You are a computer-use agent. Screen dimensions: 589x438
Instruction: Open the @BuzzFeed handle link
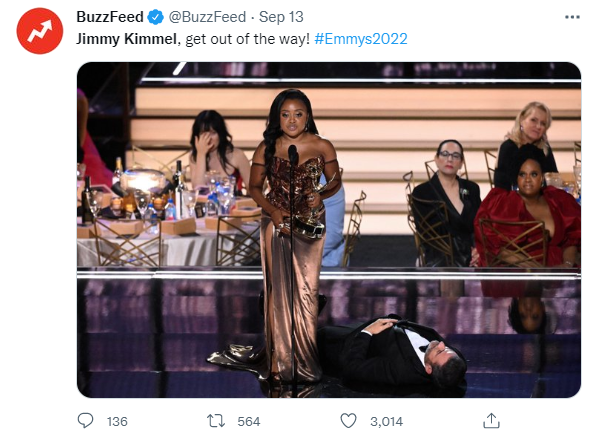[207, 17]
